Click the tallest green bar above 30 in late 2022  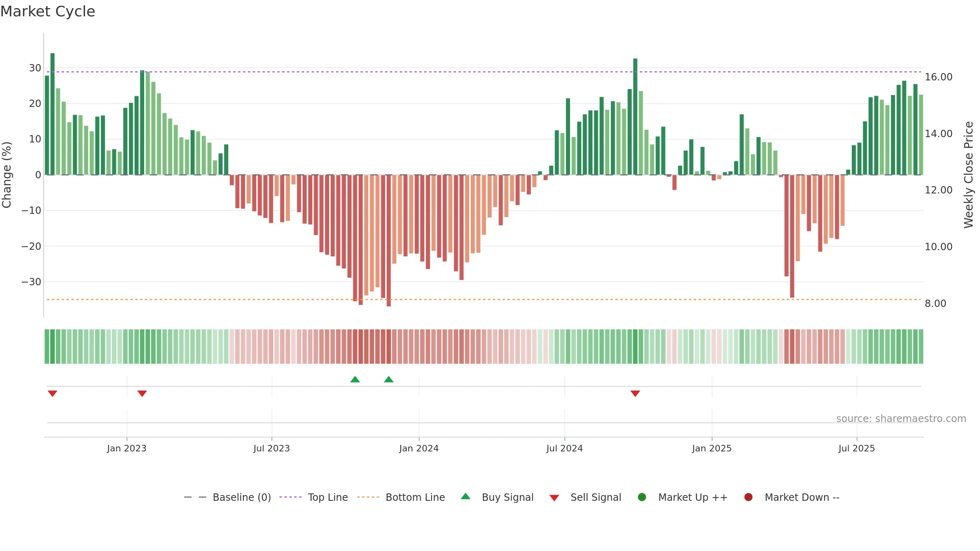pyautogui.click(x=52, y=114)
